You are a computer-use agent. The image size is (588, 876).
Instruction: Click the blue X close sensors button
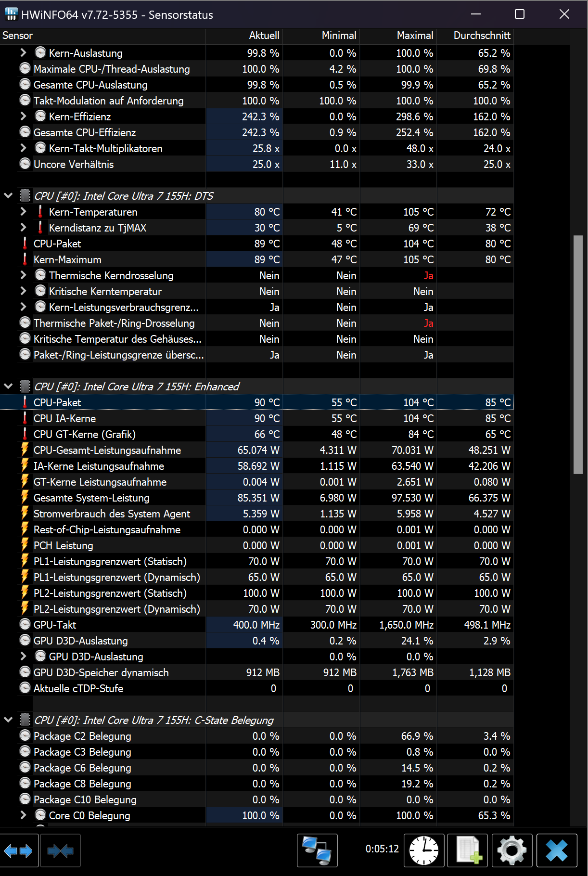pos(557,851)
